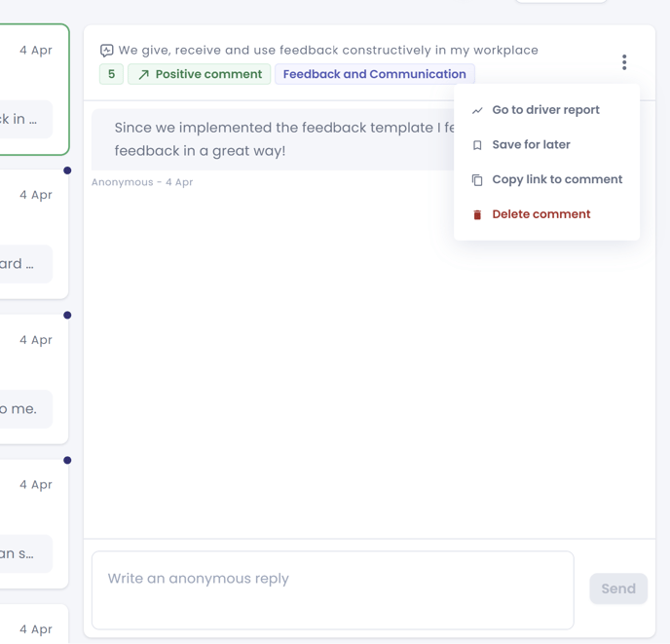Click the Send button
670x644 pixels.
618,588
